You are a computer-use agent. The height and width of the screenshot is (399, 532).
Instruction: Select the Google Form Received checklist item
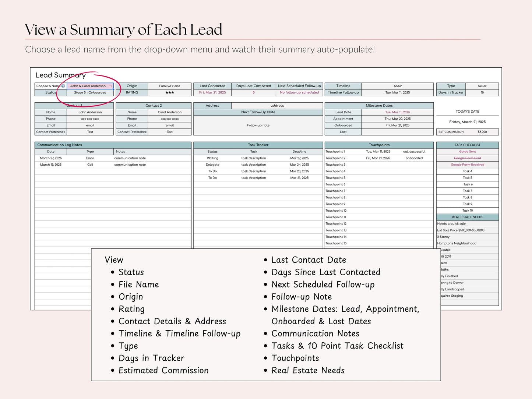point(468,165)
